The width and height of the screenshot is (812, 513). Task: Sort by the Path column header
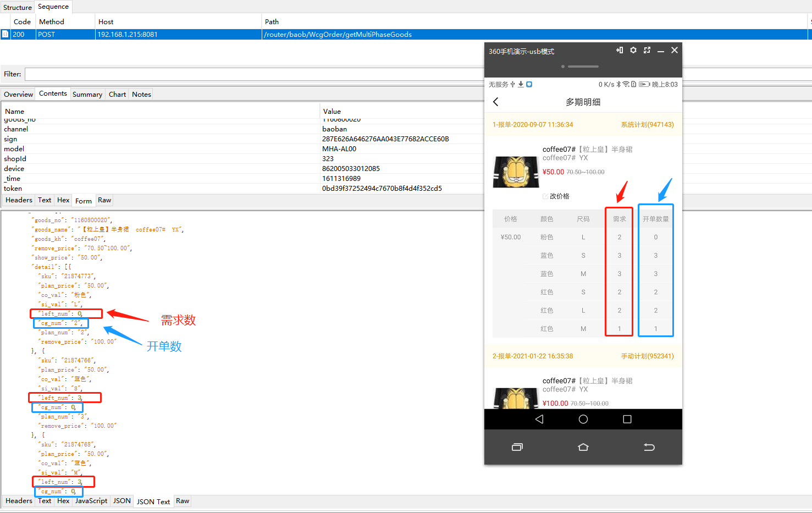point(534,21)
